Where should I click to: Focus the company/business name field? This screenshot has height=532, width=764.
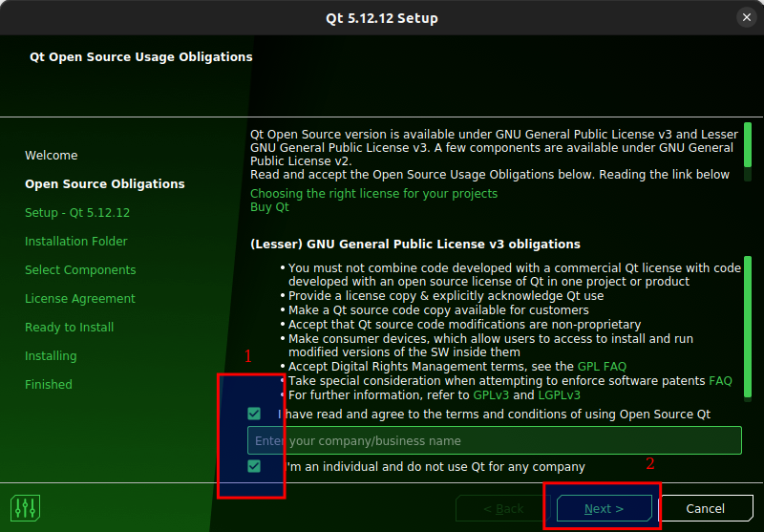(x=495, y=440)
